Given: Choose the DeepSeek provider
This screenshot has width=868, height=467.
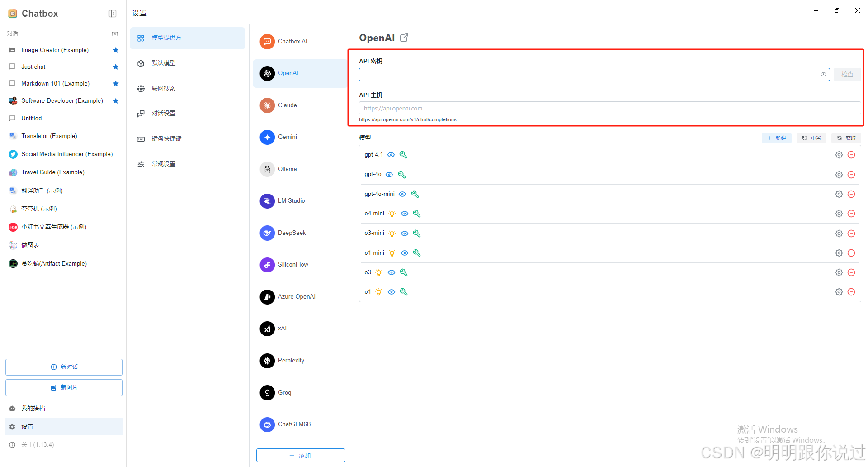Looking at the screenshot, I should (x=300, y=233).
